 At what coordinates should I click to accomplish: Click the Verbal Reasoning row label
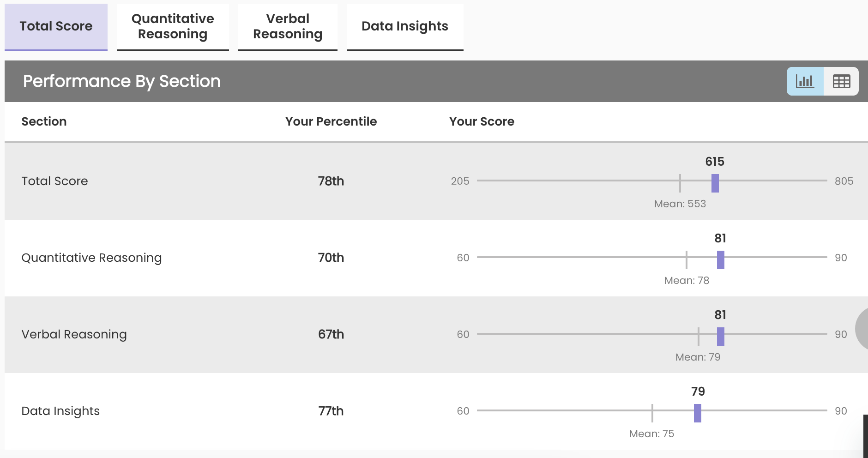click(74, 334)
